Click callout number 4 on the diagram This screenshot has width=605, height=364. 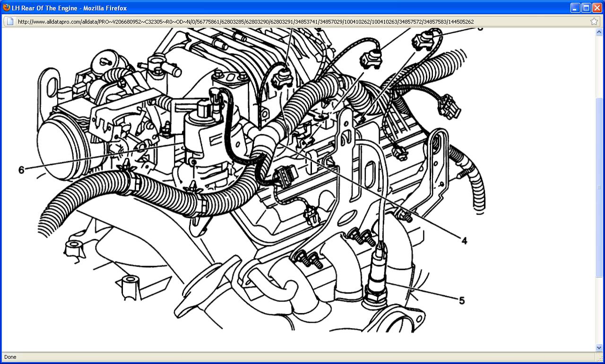(464, 241)
